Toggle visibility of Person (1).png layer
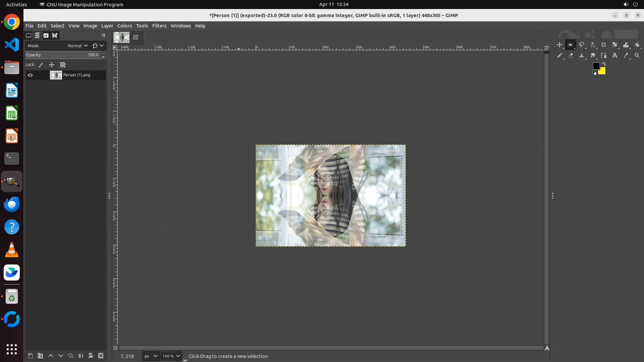This screenshot has height=362, width=644. (x=30, y=75)
